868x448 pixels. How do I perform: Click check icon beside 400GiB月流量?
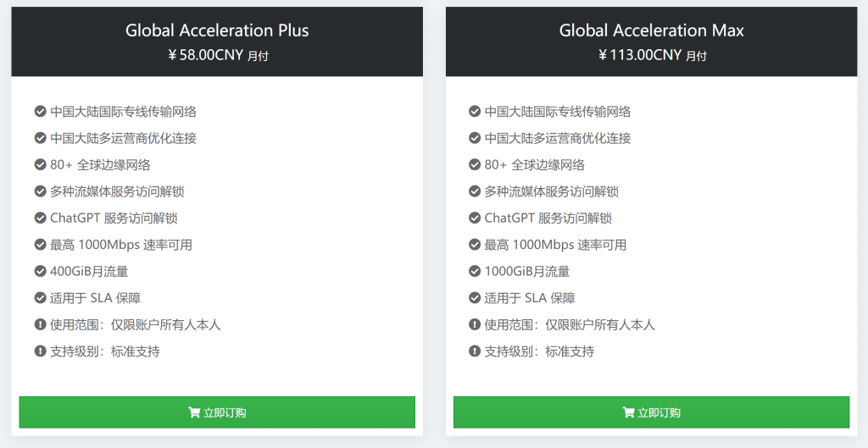[x=40, y=271]
